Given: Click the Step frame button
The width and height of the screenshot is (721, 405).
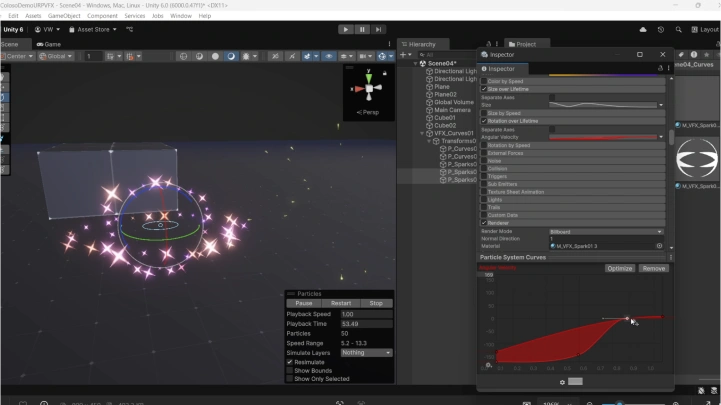Looking at the screenshot, I should [378, 29].
